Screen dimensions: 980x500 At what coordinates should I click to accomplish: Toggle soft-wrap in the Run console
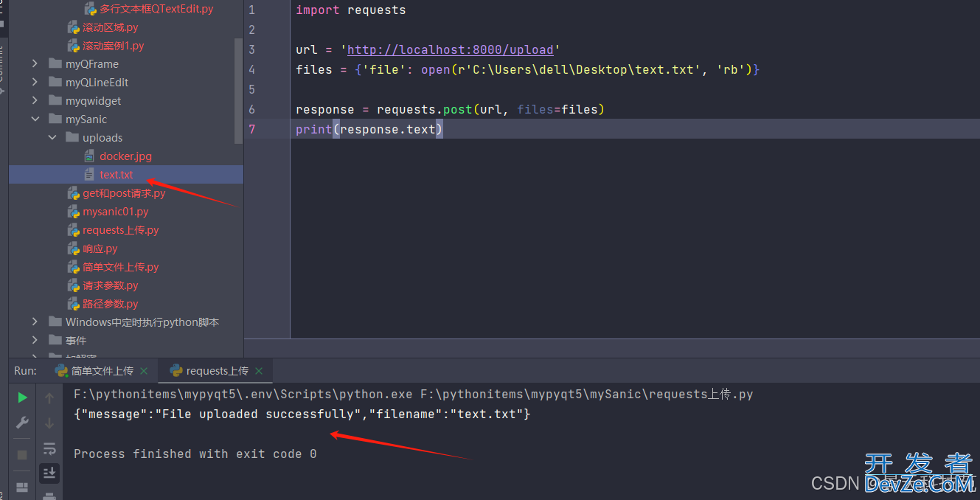click(x=49, y=448)
